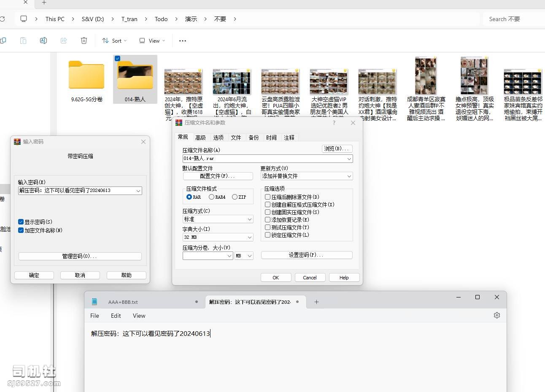
Task: Open the volume size unit MB dropdown
Action: pyautogui.click(x=244, y=256)
